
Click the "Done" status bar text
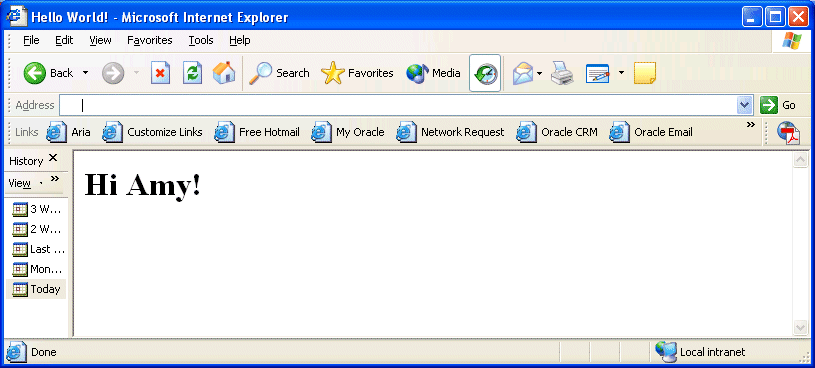pyautogui.click(x=44, y=352)
